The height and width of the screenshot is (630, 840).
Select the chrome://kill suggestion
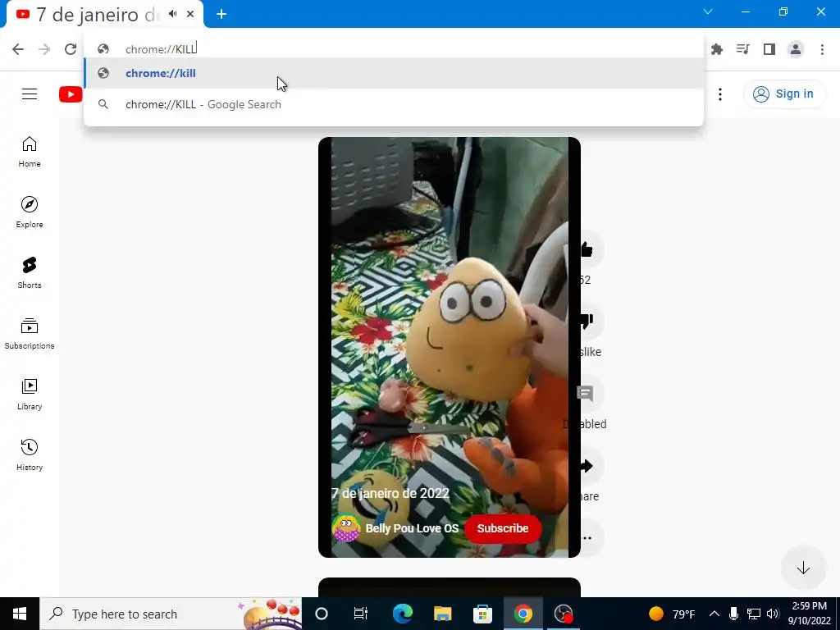(394, 73)
